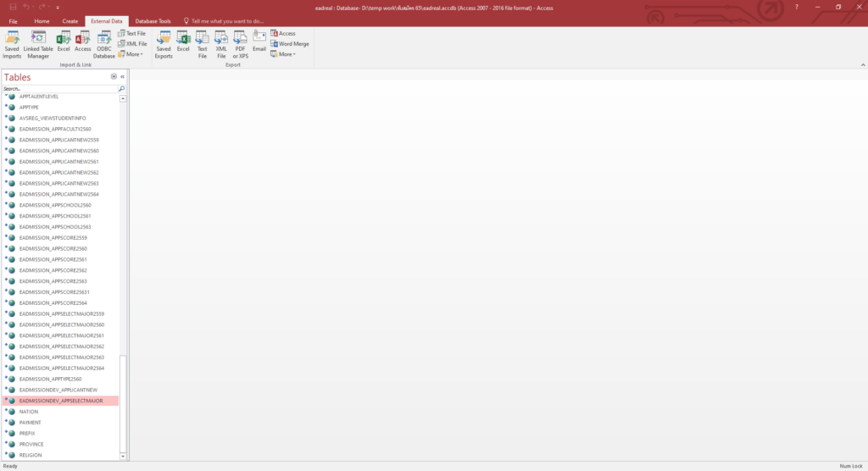Export data via Email

[x=259, y=42]
